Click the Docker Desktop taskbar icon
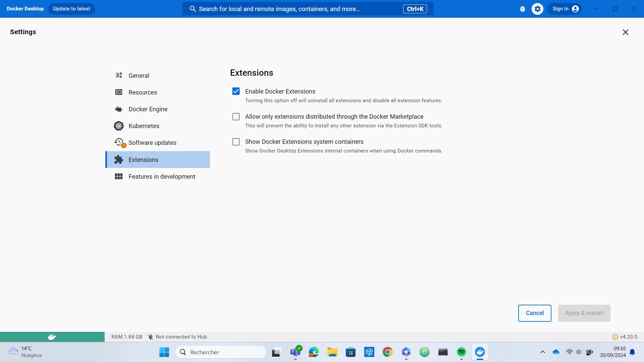 [480, 352]
